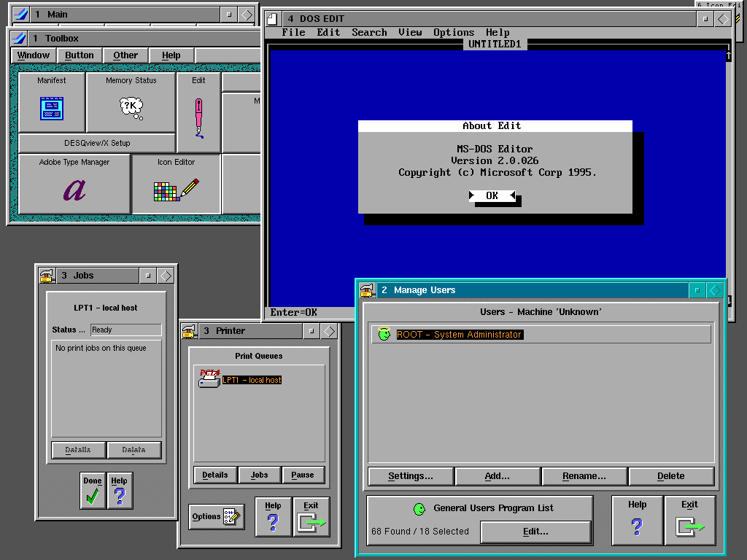Click the greyed Delete button in Jobs window

[x=134, y=450]
